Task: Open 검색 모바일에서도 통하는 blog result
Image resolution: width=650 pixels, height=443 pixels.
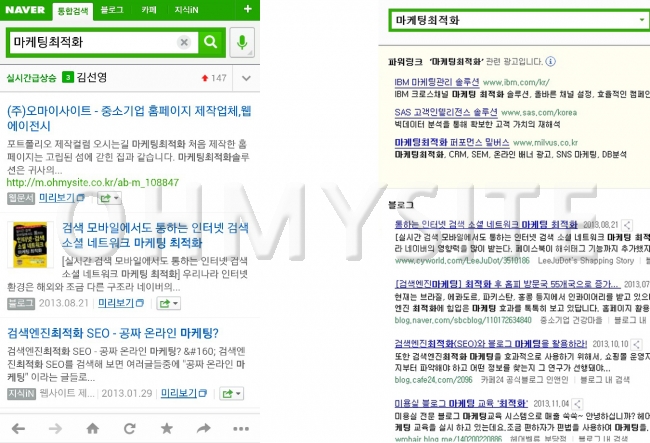Action: [x=155, y=235]
